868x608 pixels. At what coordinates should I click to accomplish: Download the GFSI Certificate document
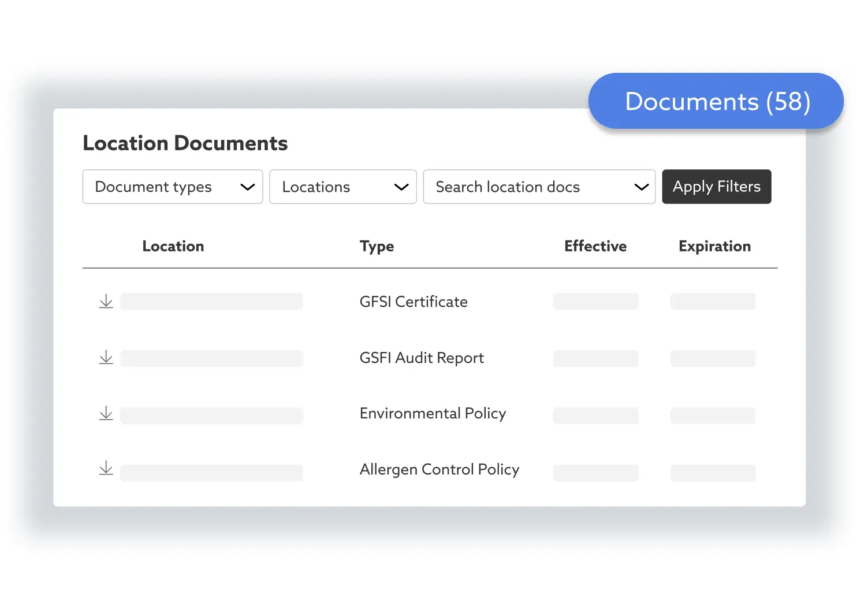pos(106,301)
